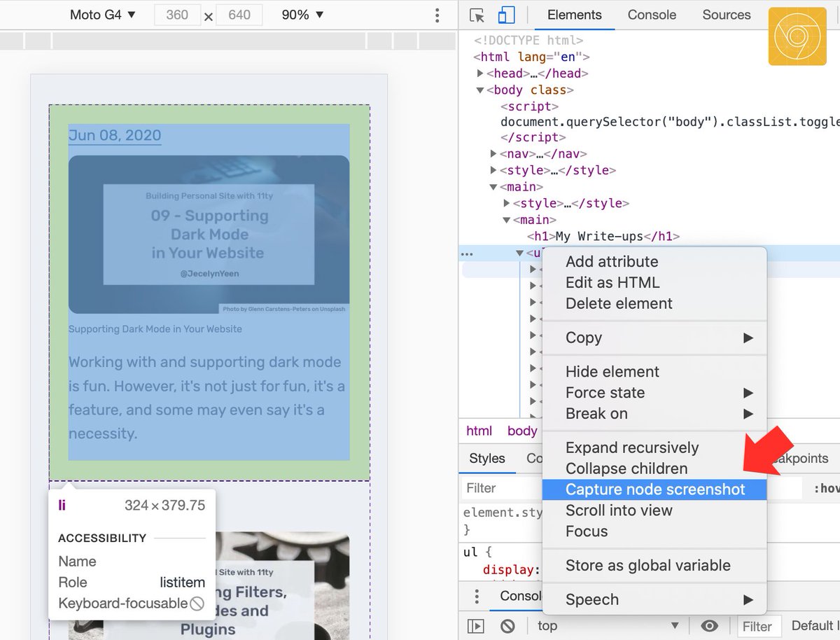Choose Scroll into view
840x640 pixels.
click(655, 510)
